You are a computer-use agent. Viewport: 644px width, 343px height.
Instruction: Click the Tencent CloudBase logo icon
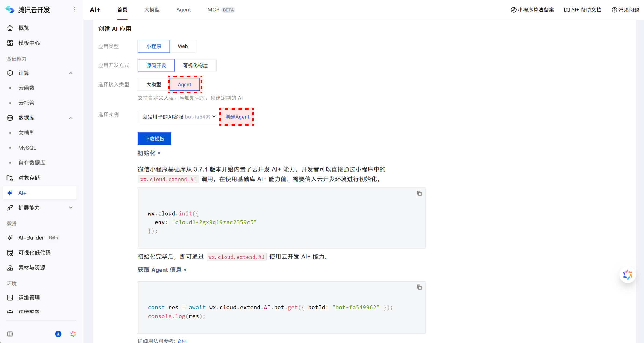(x=10, y=10)
